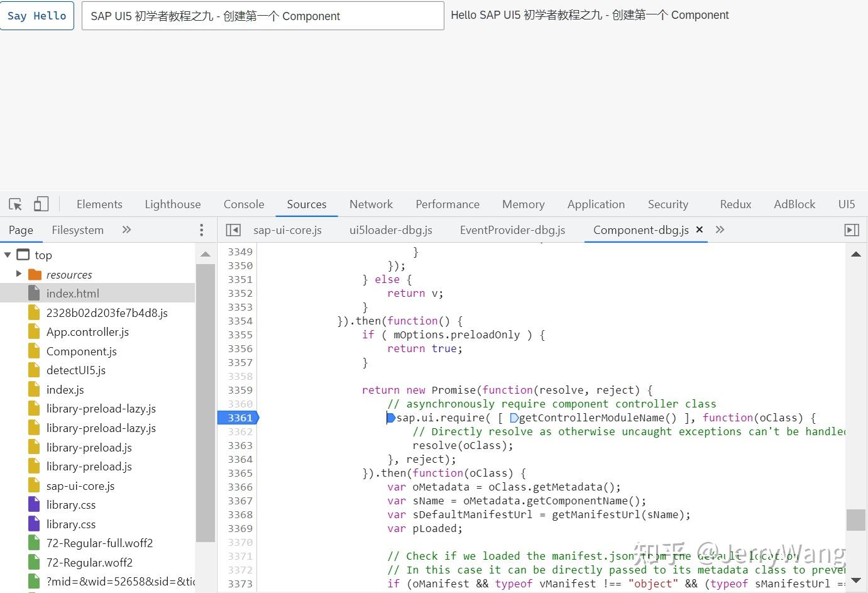The width and height of the screenshot is (868, 593).
Task: Open the editor tabs overflow chevron menu
Action: (720, 230)
